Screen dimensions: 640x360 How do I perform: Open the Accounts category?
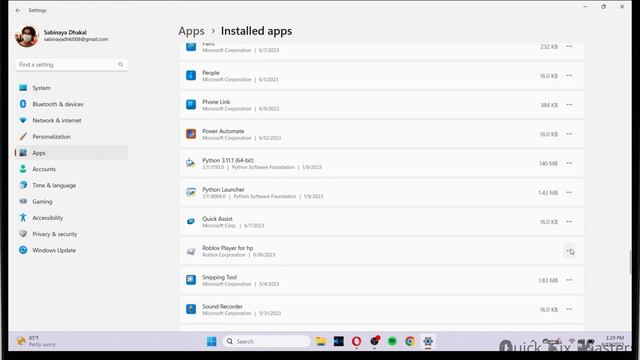click(x=71, y=169)
